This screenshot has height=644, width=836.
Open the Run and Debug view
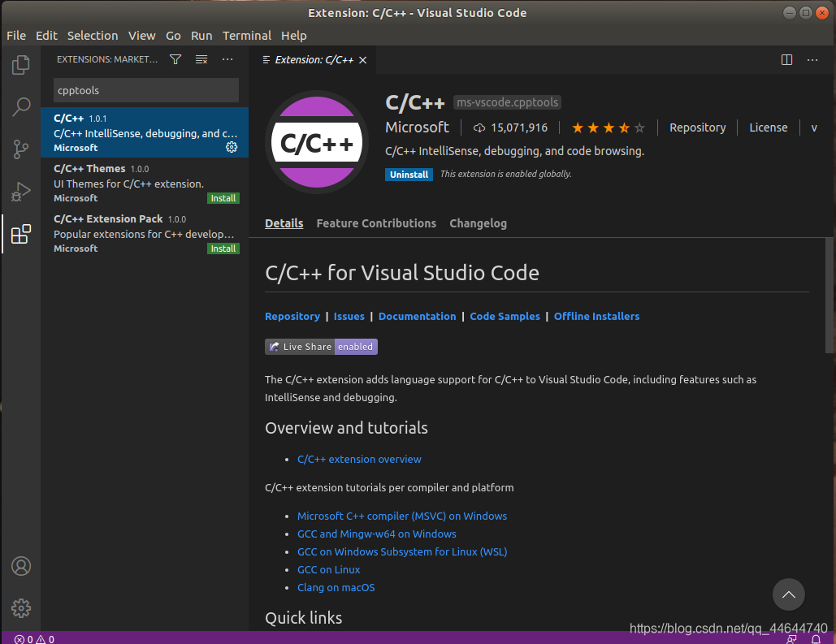pos(21,192)
